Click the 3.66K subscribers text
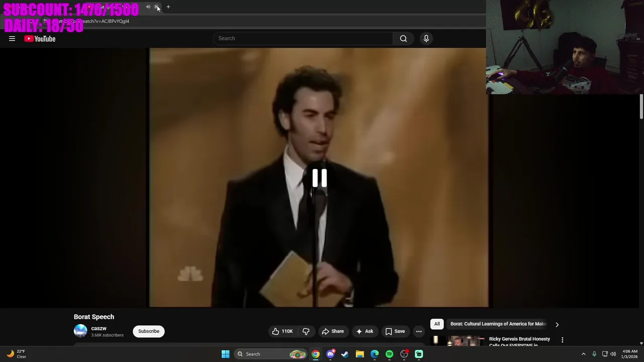The height and width of the screenshot is (362, 644). point(107,335)
